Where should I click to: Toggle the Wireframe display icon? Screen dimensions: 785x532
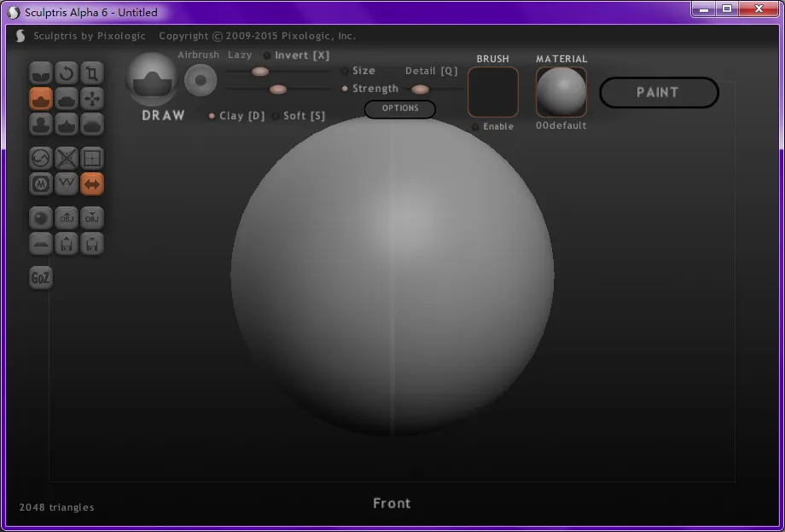point(67,184)
